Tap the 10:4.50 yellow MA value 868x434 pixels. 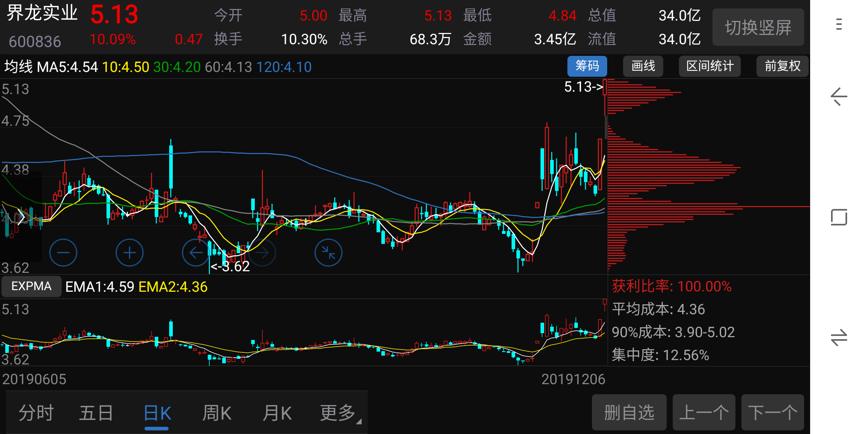point(125,67)
